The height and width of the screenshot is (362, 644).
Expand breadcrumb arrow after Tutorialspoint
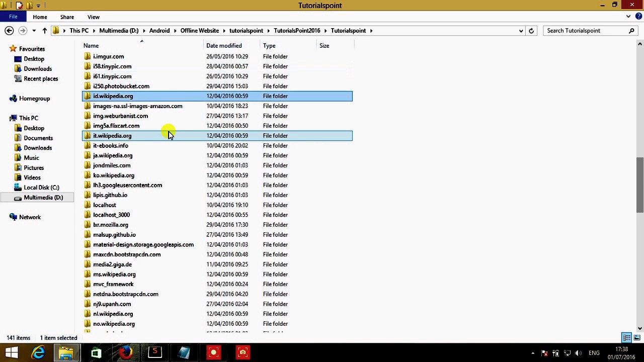[371, 31]
